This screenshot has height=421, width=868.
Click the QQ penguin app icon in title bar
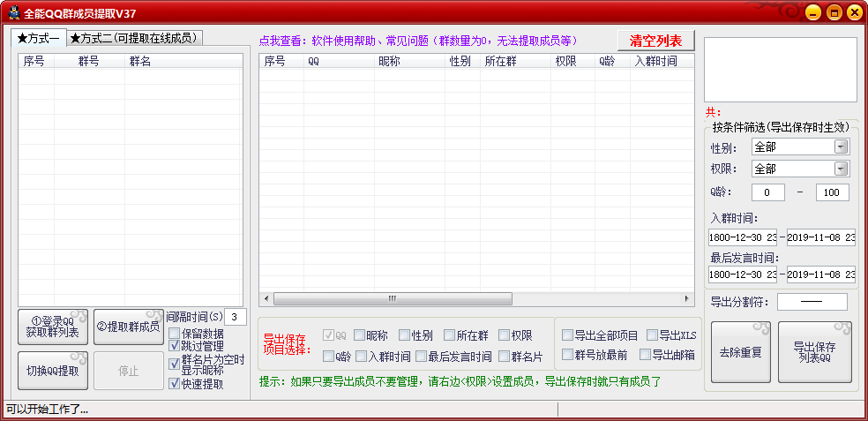coord(15,12)
